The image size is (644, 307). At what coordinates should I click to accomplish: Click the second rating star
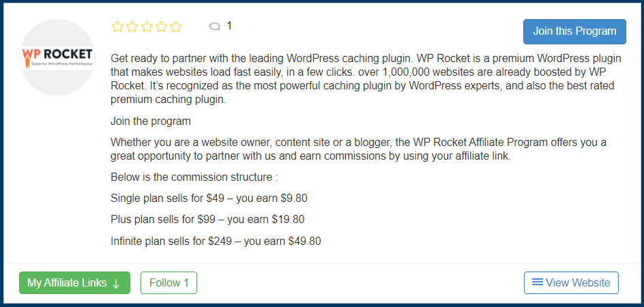point(132,27)
